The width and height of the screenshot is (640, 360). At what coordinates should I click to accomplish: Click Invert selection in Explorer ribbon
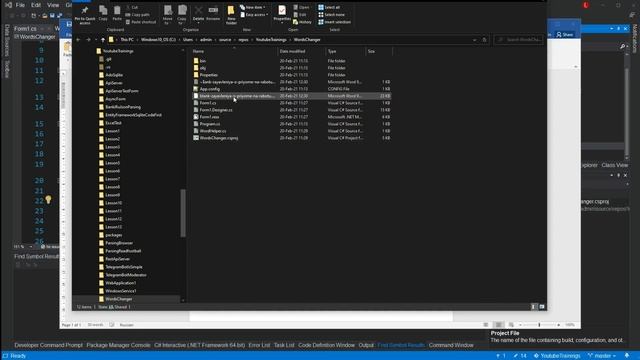334,22
